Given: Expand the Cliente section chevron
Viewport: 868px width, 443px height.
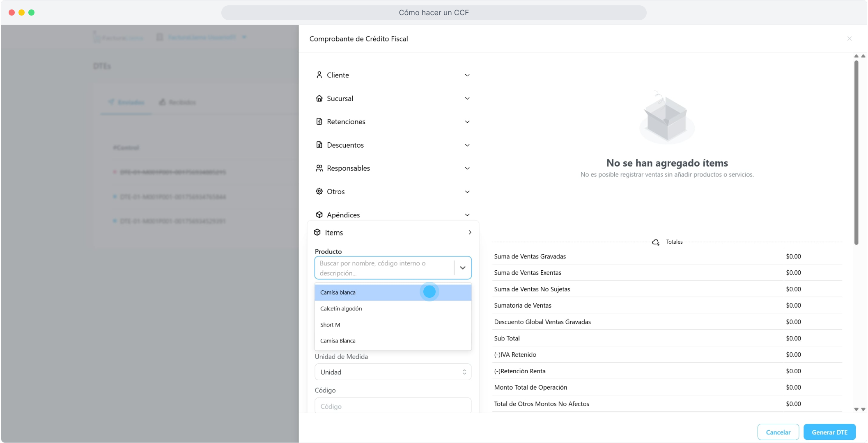Looking at the screenshot, I should (x=467, y=75).
